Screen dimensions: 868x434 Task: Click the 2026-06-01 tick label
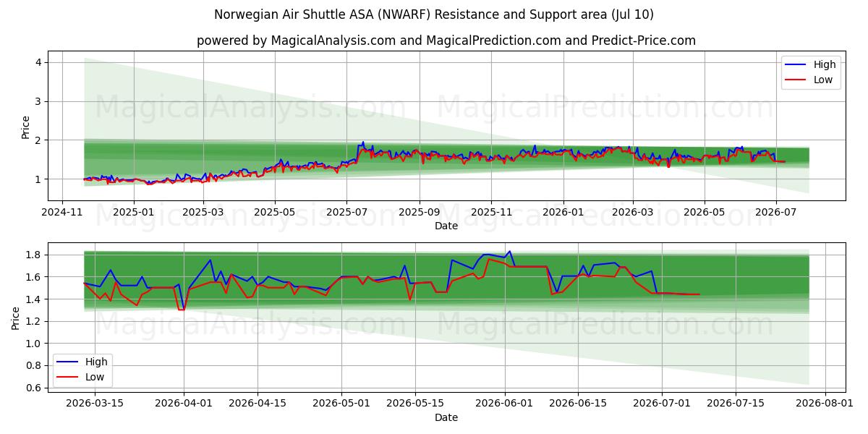click(x=504, y=404)
